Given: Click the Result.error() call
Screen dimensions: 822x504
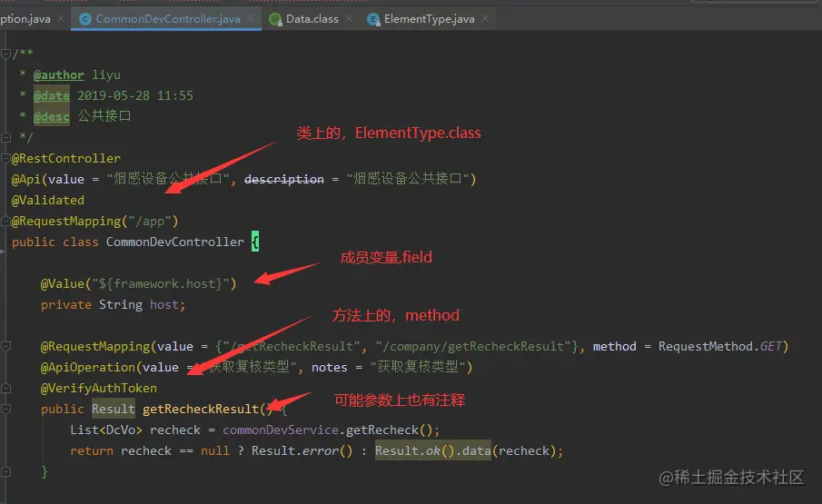Looking at the screenshot, I should coord(302,451).
